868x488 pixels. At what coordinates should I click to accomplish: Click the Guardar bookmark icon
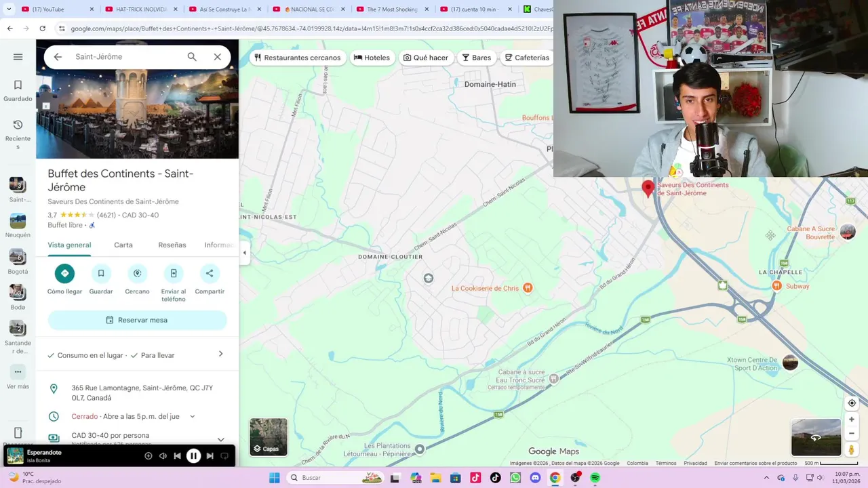tap(101, 273)
